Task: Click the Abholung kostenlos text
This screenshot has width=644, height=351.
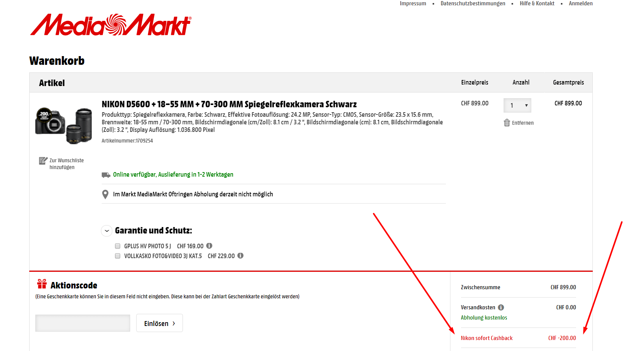Action: tap(484, 318)
